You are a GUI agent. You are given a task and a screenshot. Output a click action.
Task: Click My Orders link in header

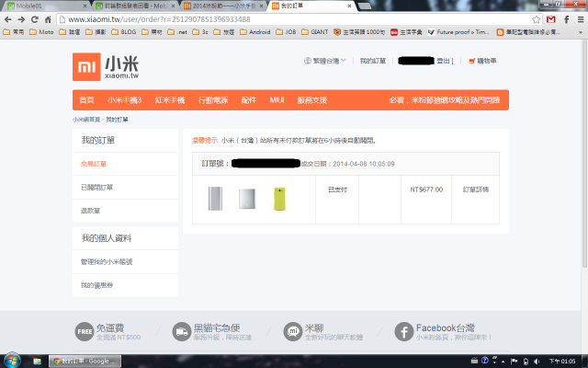click(373, 61)
